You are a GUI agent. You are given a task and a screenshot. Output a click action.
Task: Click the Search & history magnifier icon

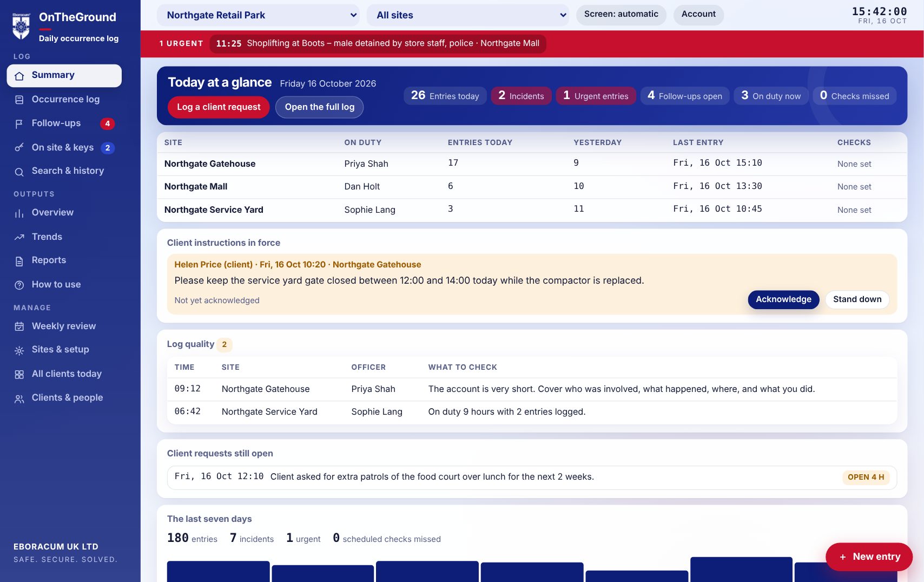19,172
